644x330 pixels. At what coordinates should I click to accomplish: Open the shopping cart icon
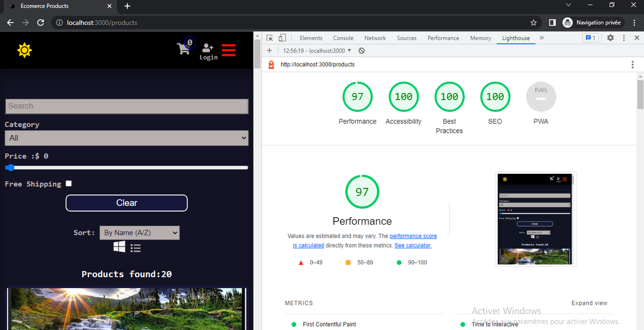pos(184,48)
